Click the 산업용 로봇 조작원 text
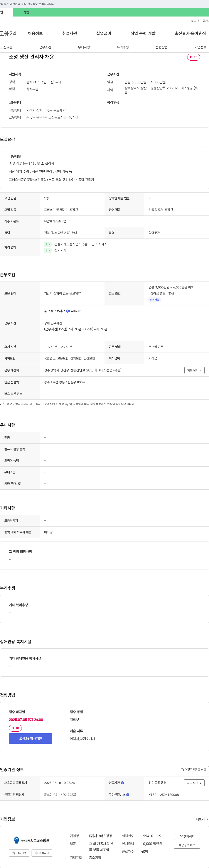 coord(161,210)
